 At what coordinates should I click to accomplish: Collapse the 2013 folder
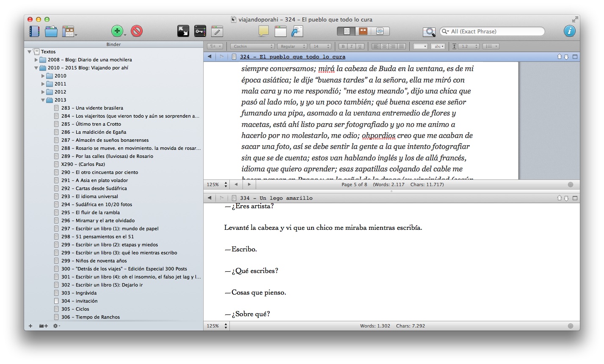coord(43,100)
